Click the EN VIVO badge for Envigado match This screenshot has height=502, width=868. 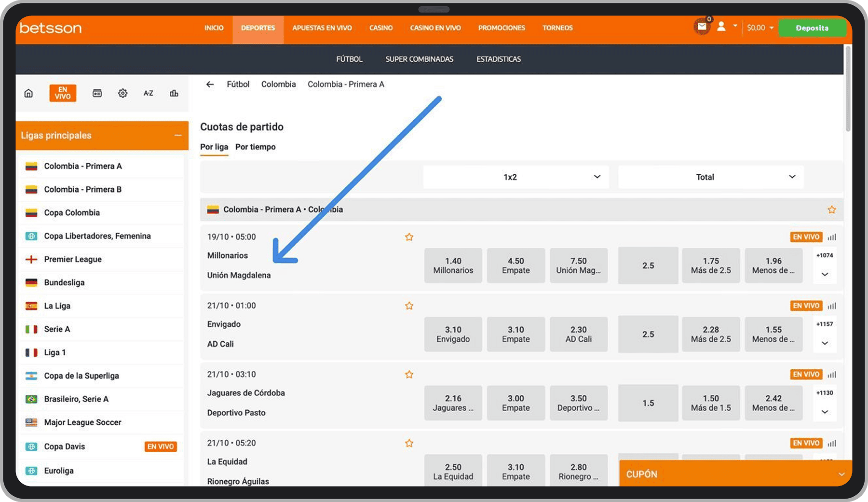click(806, 306)
